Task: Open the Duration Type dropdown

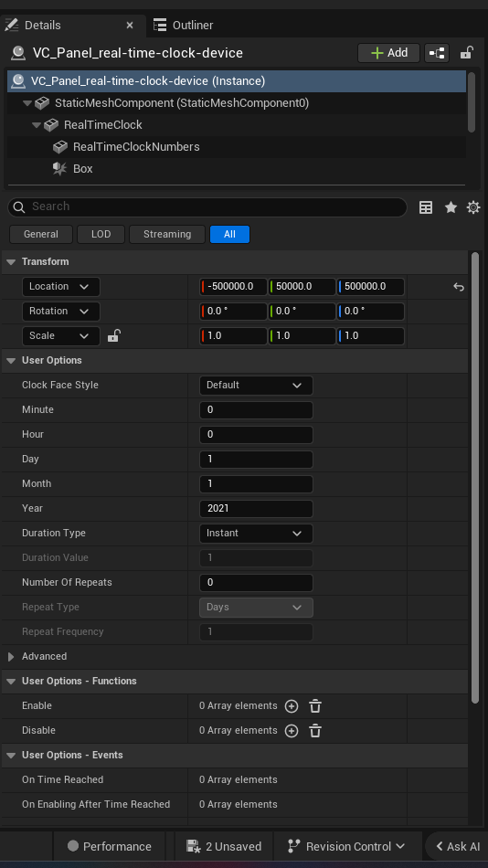Action: [256, 533]
